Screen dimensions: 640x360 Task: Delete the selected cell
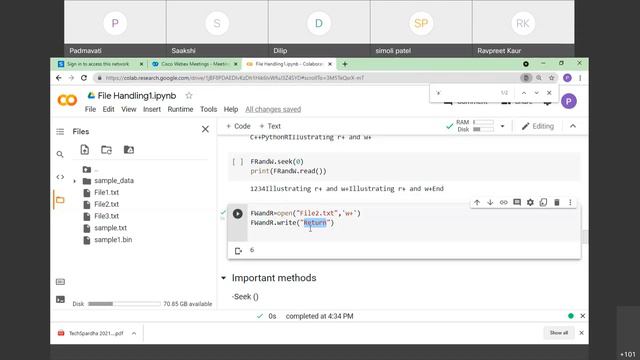pos(557,202)
